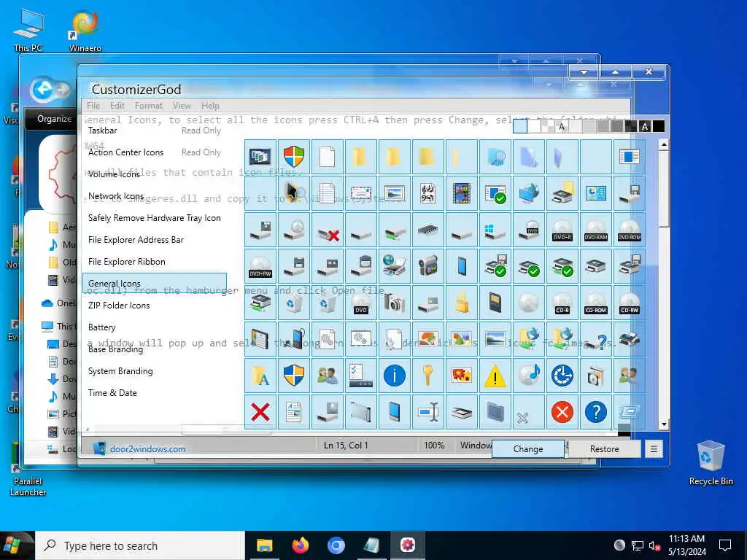Select the fonts folder icon with letter A
Viewport: 747px width, 560px height.
[260, 376]
